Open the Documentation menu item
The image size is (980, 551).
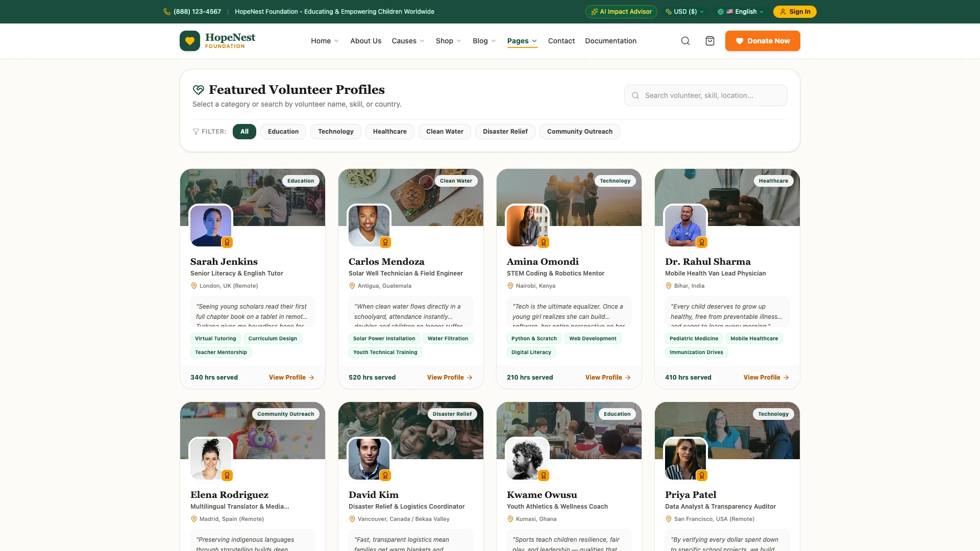pos(610,41)
